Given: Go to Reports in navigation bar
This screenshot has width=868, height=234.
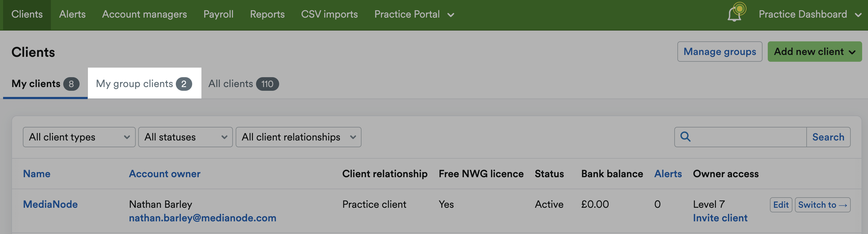Looking at the screenshot, I should coord(267,14).
